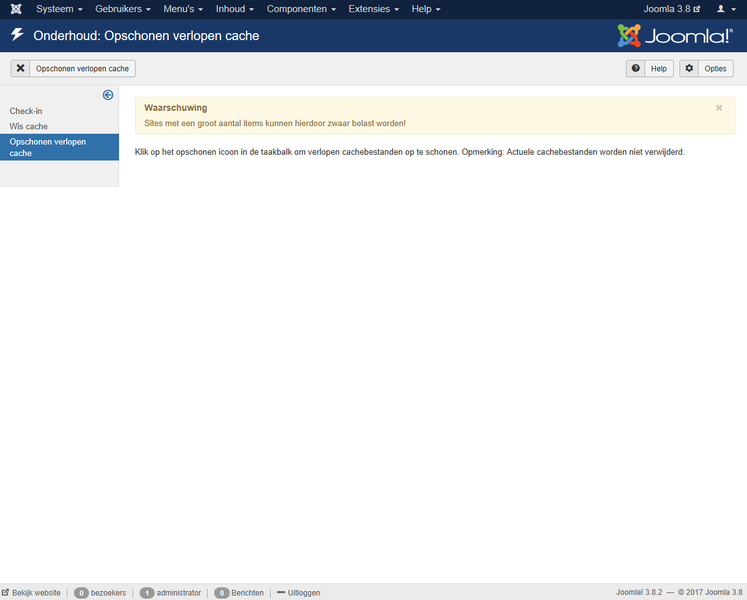
Task: Open the Joomla 3.8 site link
Action: coord(672,9)
